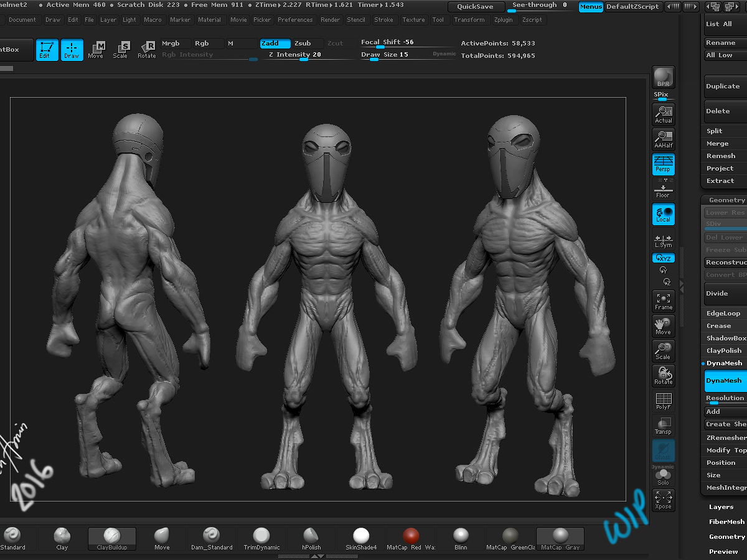
Task: Select the Move (M) transform tool in top shelf
Action: coord(96,50)
